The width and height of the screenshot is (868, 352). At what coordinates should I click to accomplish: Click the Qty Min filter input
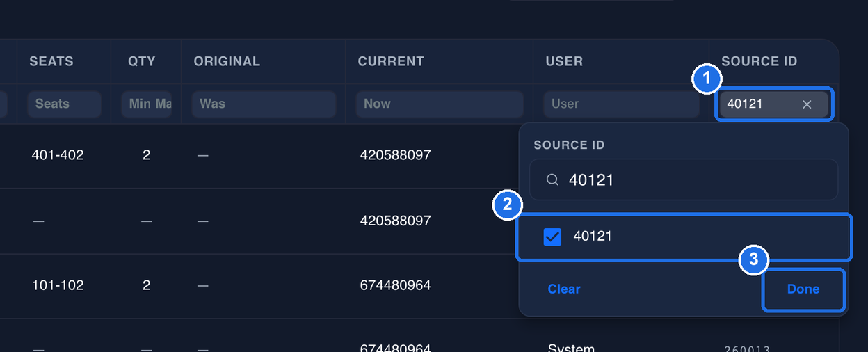(x=146, y=104)
